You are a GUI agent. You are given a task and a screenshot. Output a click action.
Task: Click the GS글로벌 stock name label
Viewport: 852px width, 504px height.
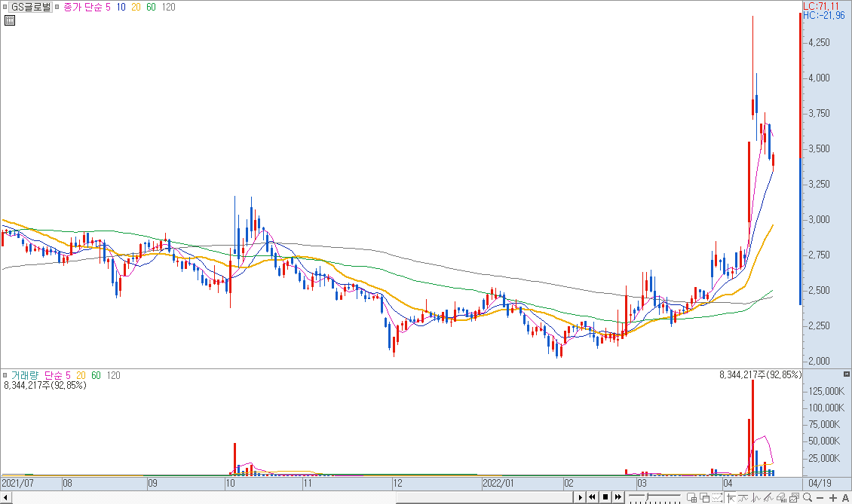coord(32,7)
